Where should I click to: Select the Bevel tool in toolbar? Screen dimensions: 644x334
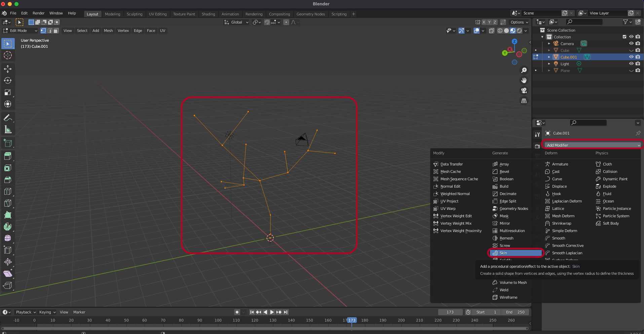click(x=8, y=180)
